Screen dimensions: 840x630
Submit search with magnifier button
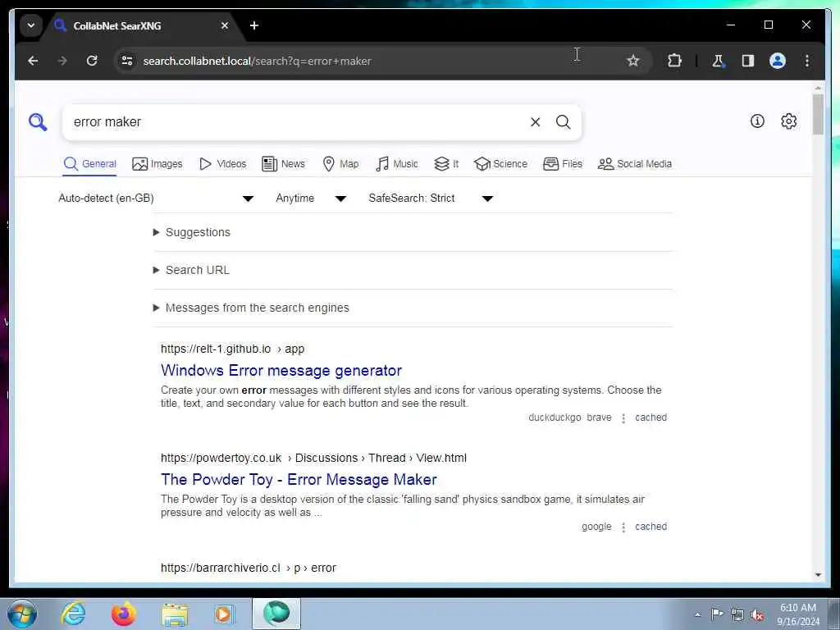click(563, 122)
